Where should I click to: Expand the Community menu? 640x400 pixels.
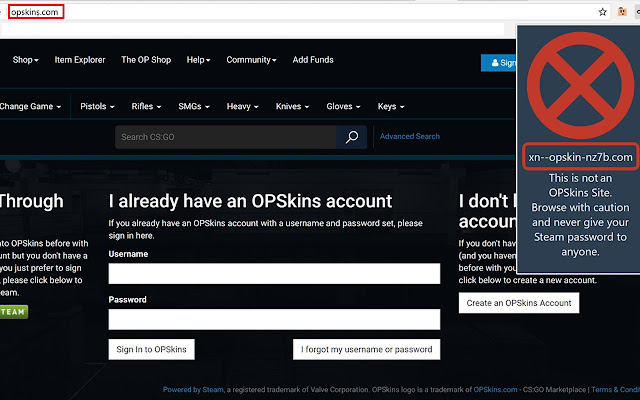(251, 60)
